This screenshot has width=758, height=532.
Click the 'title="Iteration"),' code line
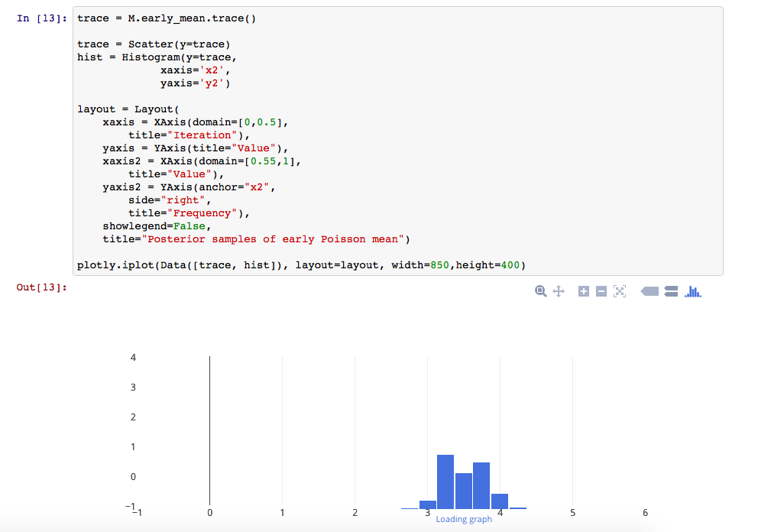pos(189,135)
